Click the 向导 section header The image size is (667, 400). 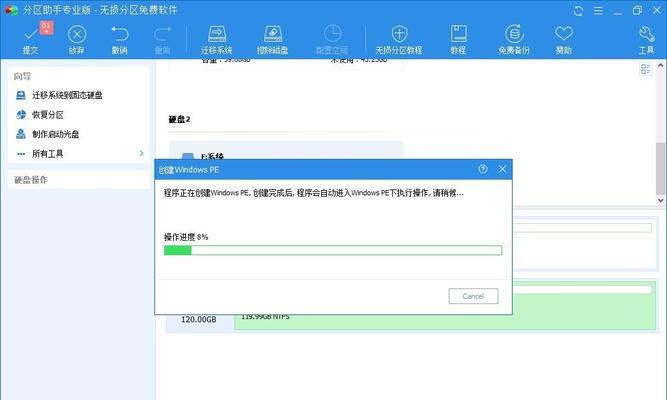pyautogui.click(x=22, y=76)
